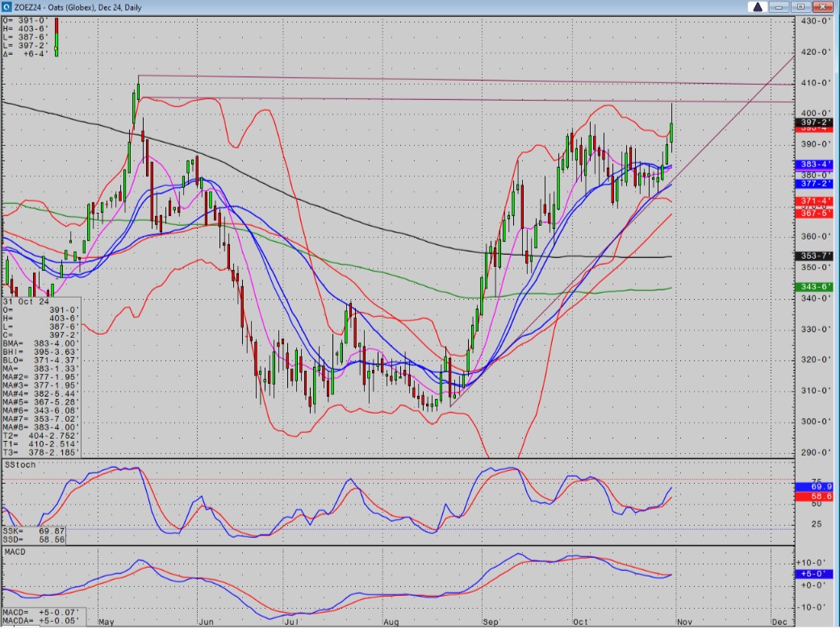Select the MACD panel title label
This screenshot has height=629, width=840.
[x=15, y=550]
